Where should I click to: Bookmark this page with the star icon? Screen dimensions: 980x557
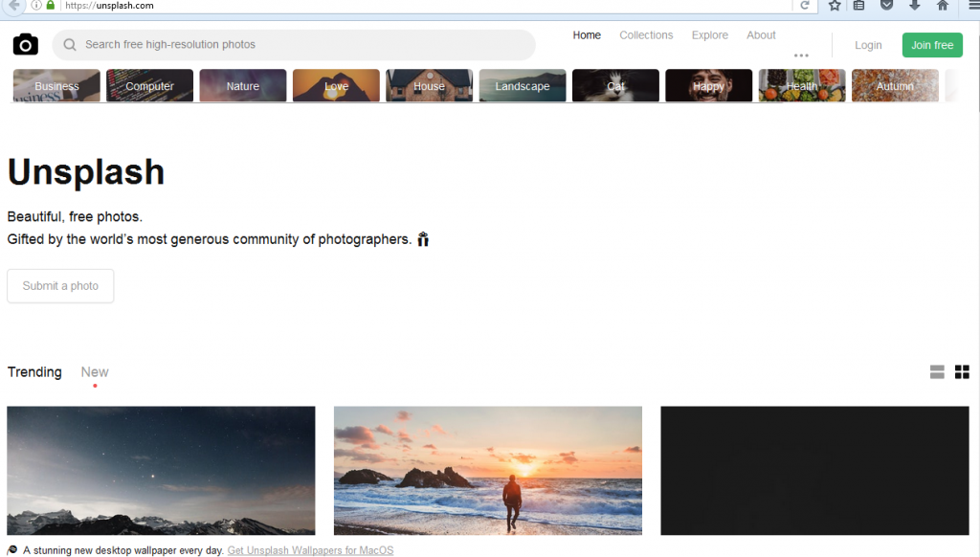[x=835, y=6]
